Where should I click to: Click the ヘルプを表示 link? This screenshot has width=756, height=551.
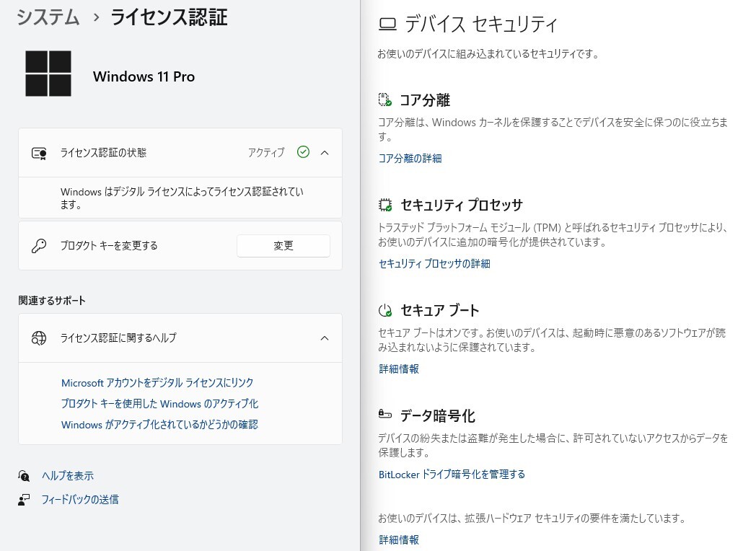[x=68, y=476]
